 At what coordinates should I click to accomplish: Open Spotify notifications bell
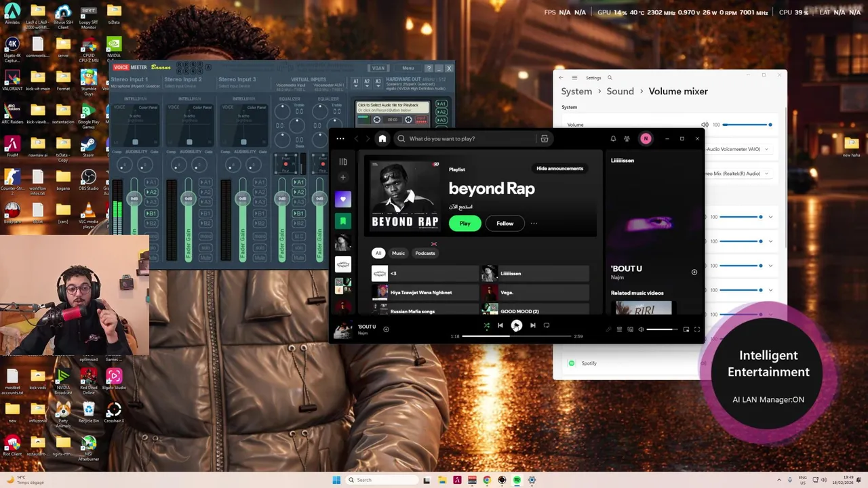coord(613,139)
